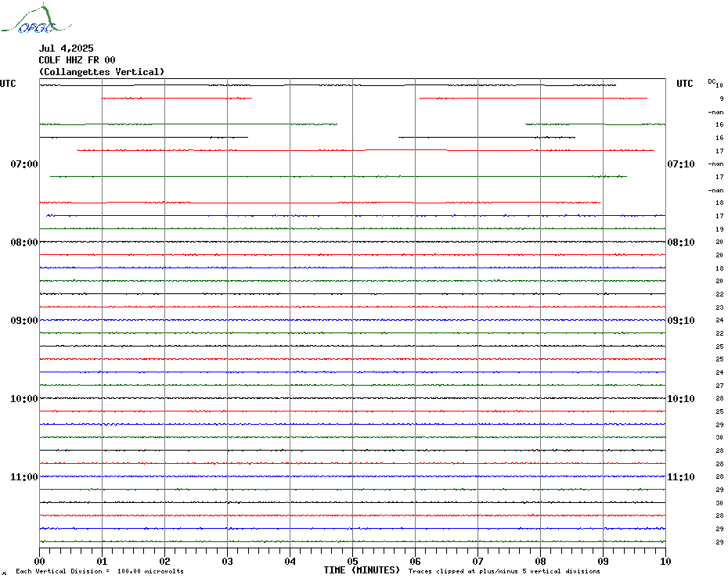Click the 08:00 time label on the left
Screen dimensions: 728x582
click(x=24, y=242)
